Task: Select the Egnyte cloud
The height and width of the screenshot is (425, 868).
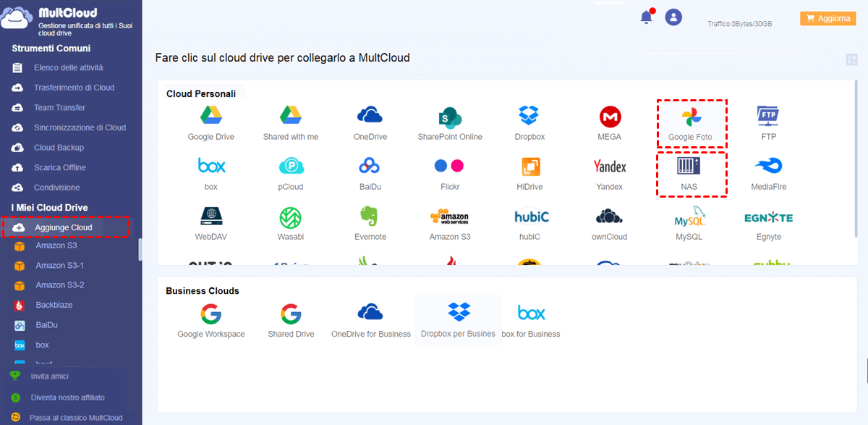Action: (x=769, y=217)
